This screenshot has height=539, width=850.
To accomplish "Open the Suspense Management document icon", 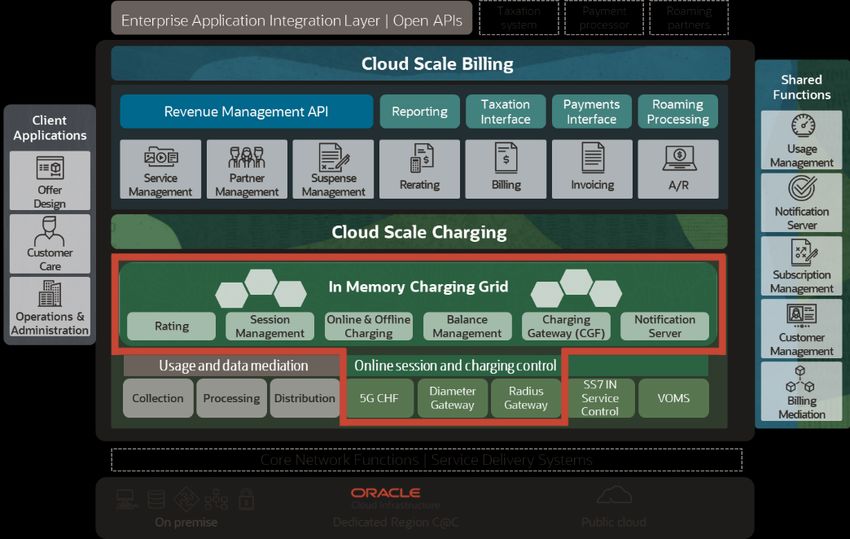I will 333,157.
